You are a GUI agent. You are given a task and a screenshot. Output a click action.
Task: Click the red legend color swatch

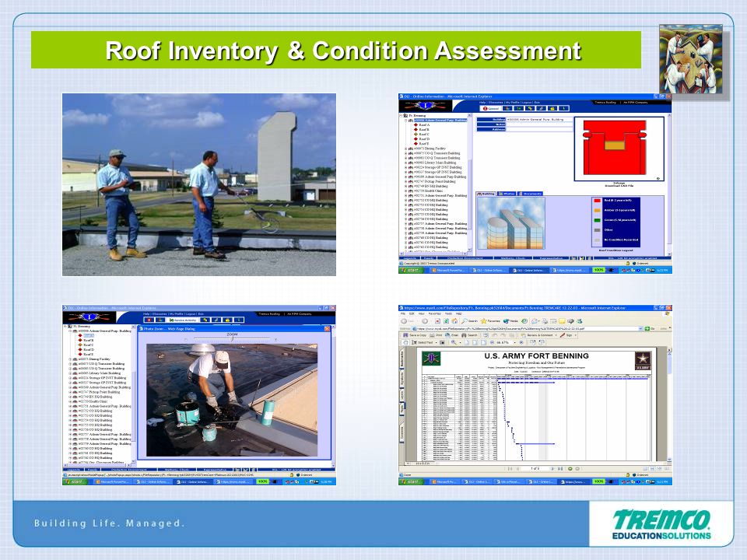click(x=597, y=201)
